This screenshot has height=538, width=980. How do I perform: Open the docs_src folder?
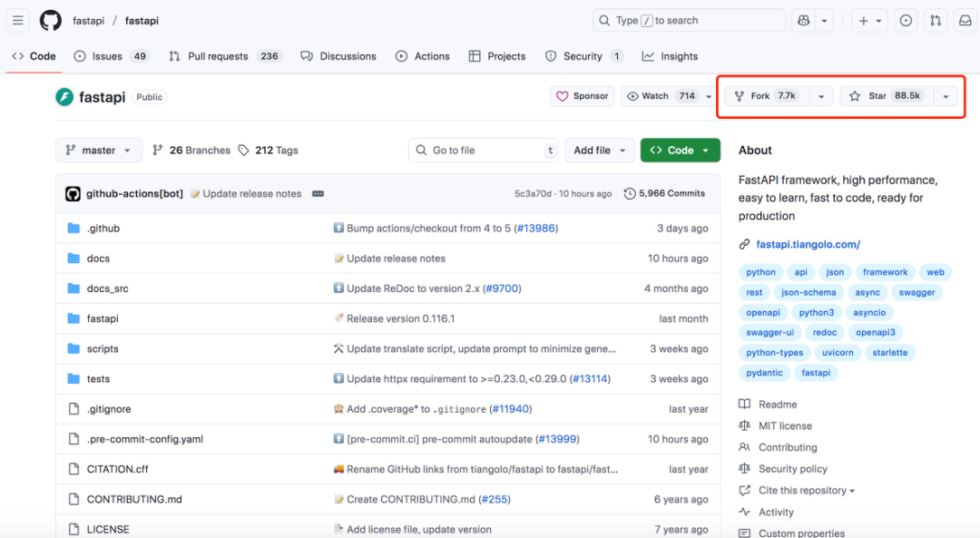pos(107,289)
